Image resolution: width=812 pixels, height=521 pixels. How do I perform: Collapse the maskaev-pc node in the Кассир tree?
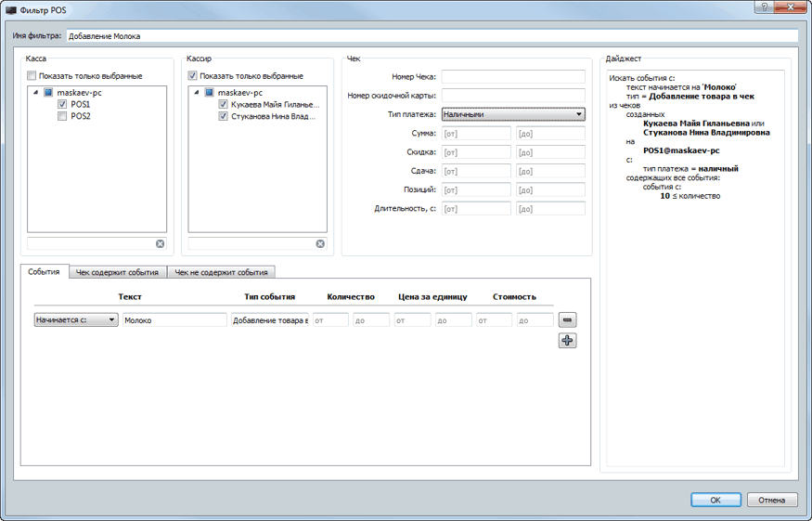(196, 93)
